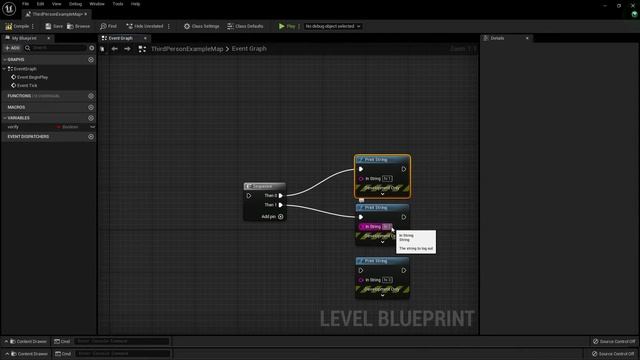This screenshot has width=640, height=360.
Task: Collapse the EventGraph tree node
Action: pyautogui.click(x=4, y=69)
